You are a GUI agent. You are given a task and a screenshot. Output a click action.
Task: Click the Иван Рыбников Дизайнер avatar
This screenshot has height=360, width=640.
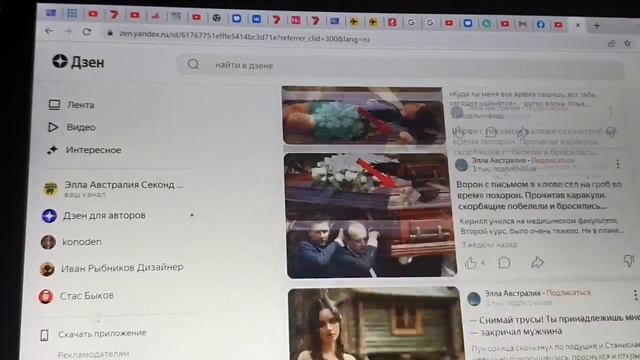tap(47, 269)
